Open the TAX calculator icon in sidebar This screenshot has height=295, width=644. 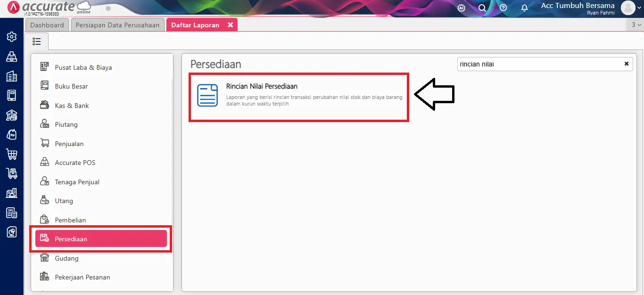(11, 213)
